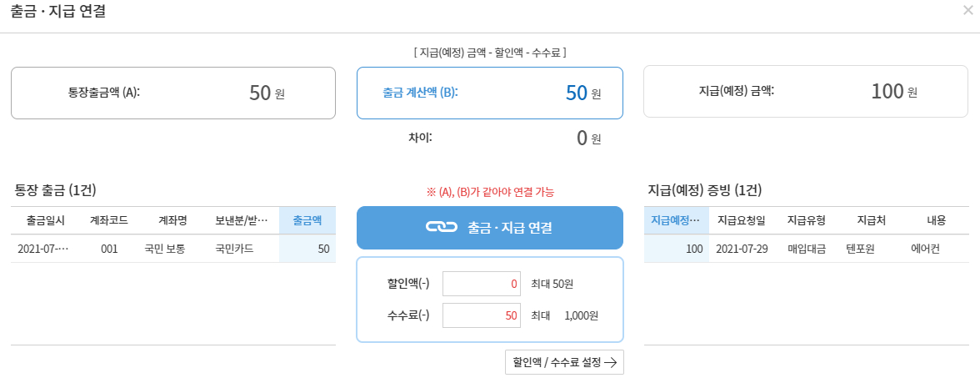Viewport: 980px width, 383px height.
Task: Click the 출금·지급 연결 button
Action: pyautogui.click(x=489, y=228)
